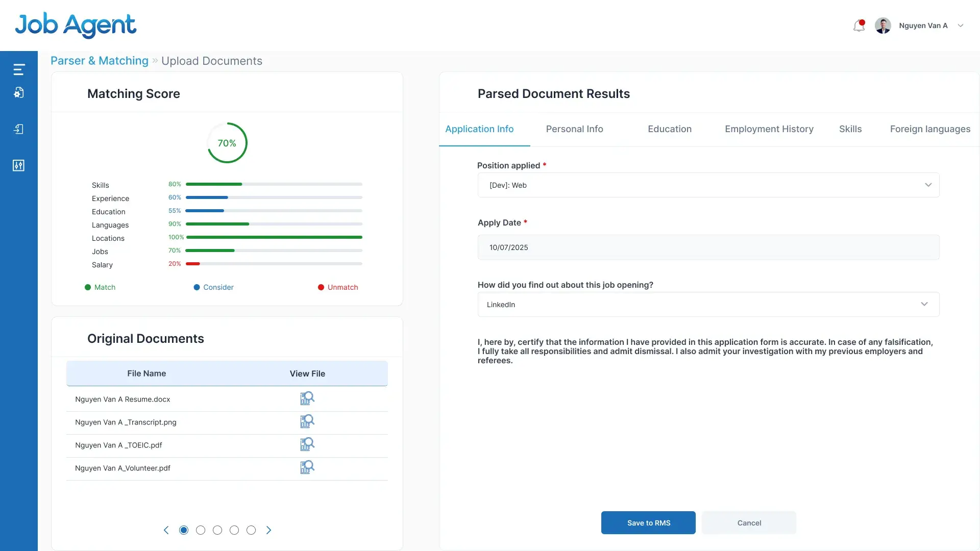Switch to the Application Info tab
The width and height of the screenshot is (980, 551).
click(x=479, y=129)
